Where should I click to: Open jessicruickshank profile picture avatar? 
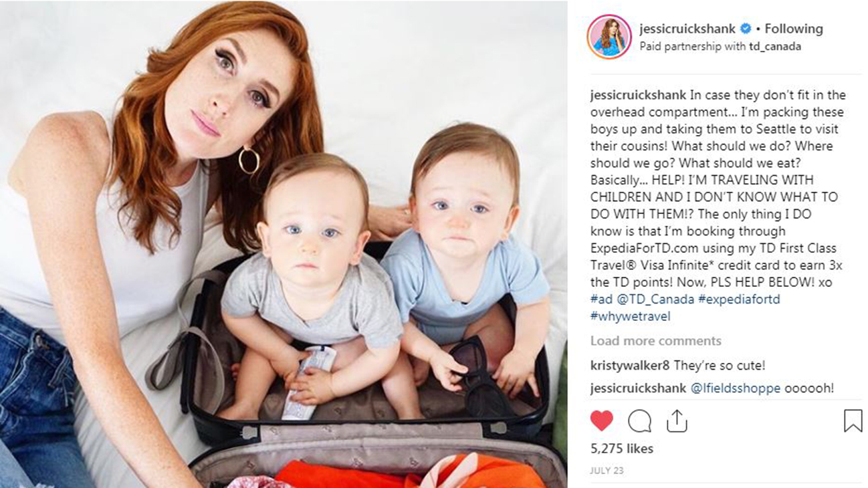pos(609,37)
